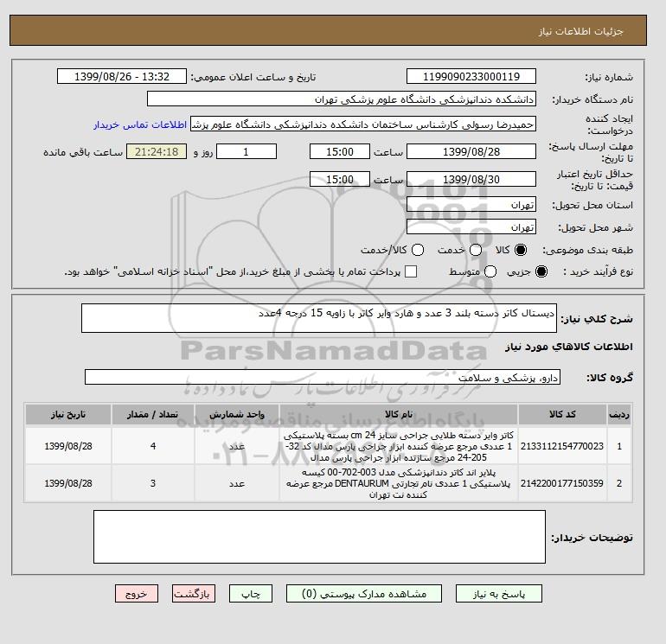Click the general need description text area
The height and width of the screenshot is (644, 666).
click(319, 318)
